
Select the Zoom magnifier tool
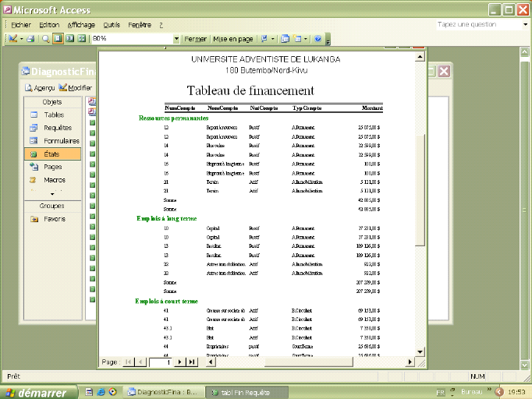[x=45, y=38]
